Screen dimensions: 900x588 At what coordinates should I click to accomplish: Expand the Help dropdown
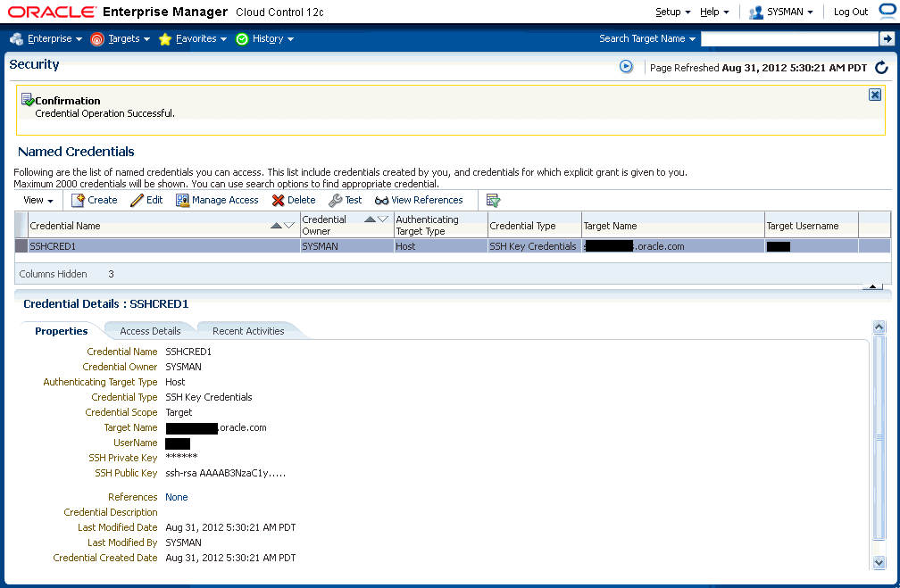[x=714, y=12]
